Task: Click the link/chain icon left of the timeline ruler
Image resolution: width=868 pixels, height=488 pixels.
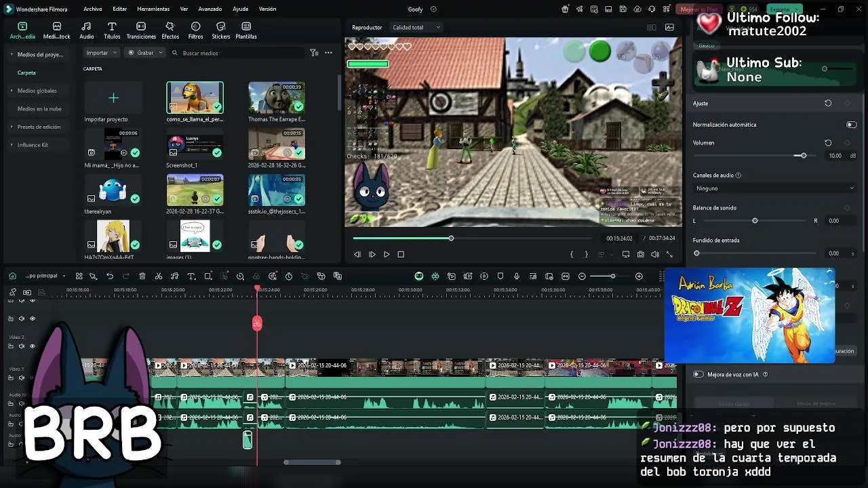Action: click(x=12, y=292)
